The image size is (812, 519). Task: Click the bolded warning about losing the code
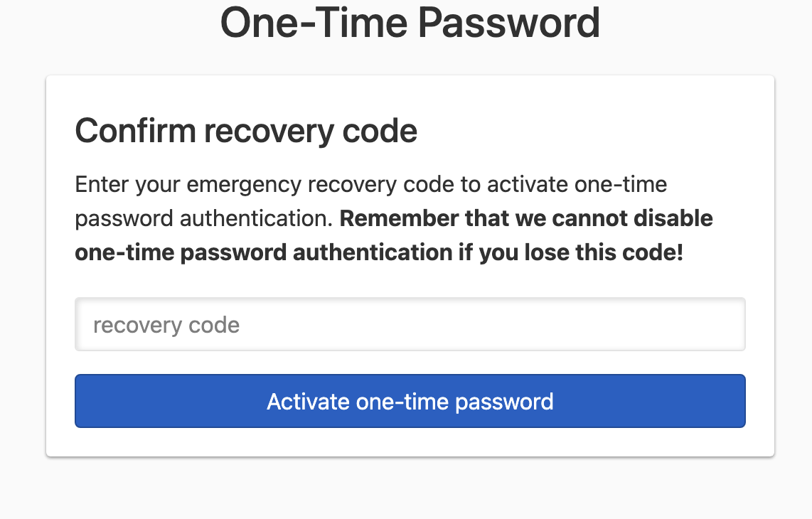click(x=393, y=235)
